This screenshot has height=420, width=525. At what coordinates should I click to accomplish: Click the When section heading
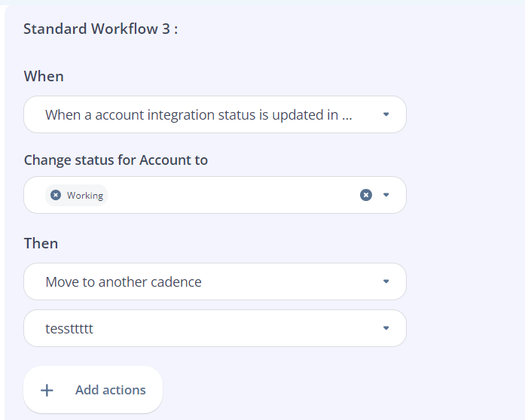click(x=44, y=76)
